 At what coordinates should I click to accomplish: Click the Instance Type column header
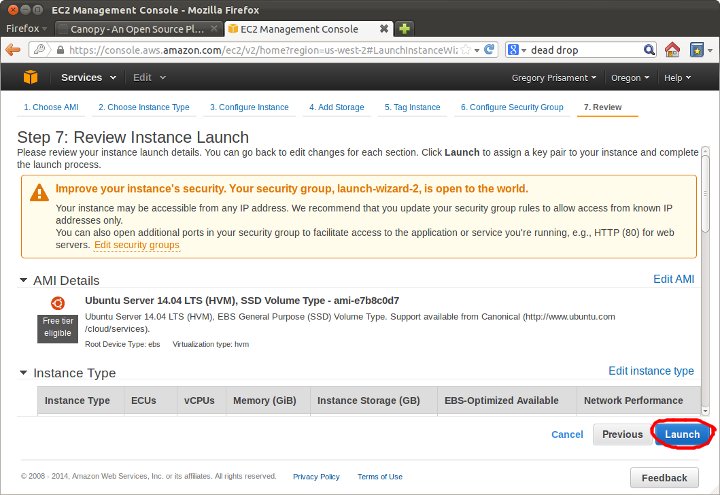pyautogui.click(x=81, y=400)
